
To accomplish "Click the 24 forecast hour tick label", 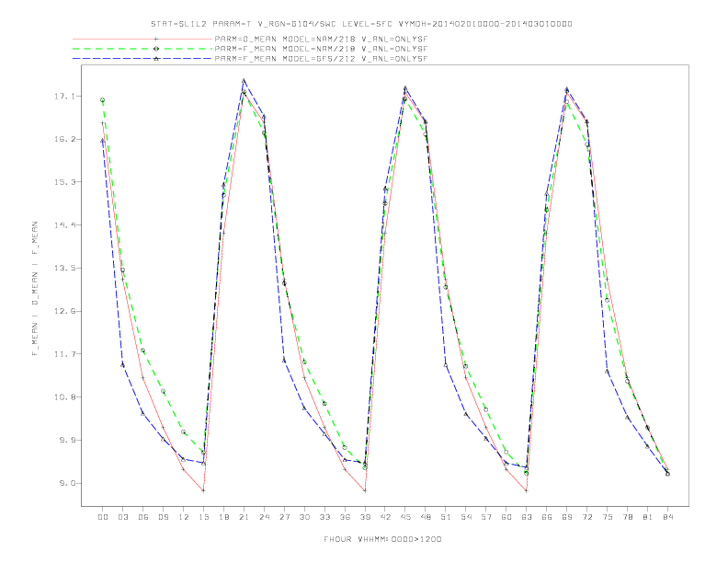I will pyautogui.click(x=264, y=517).
